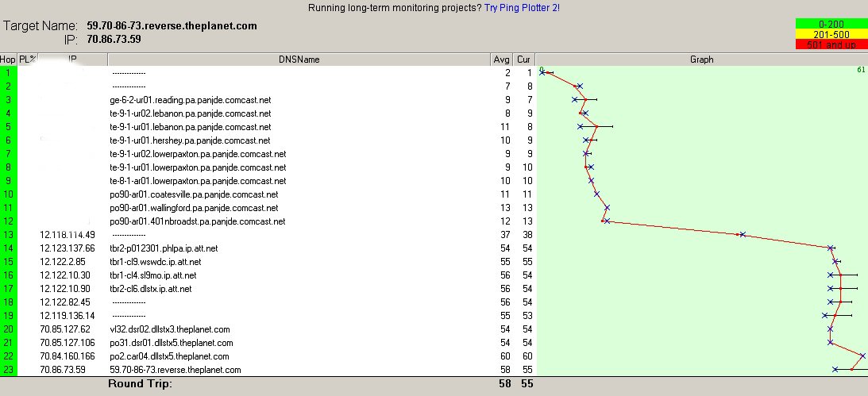
Task: Click the Cur column header
Action: point(524,60)
